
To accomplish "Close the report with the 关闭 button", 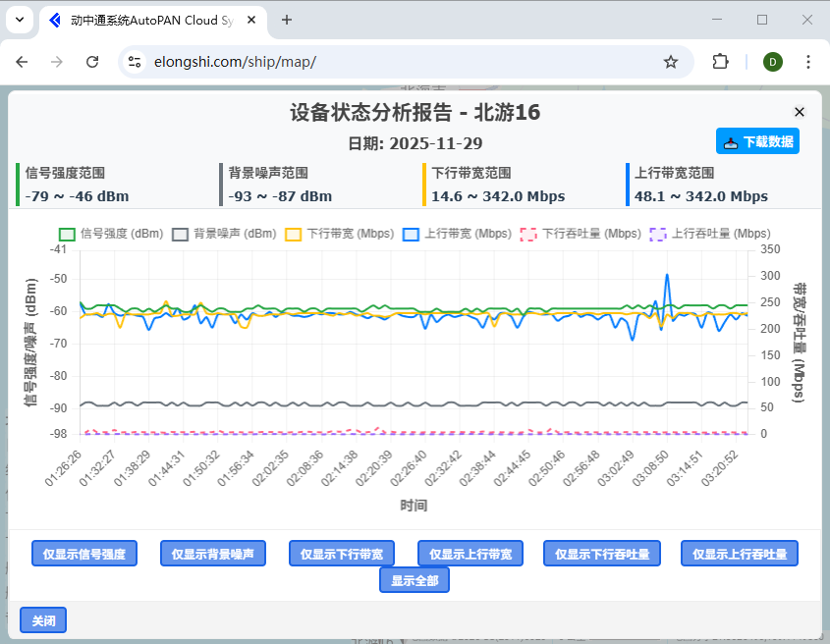I will pos(42,619).
